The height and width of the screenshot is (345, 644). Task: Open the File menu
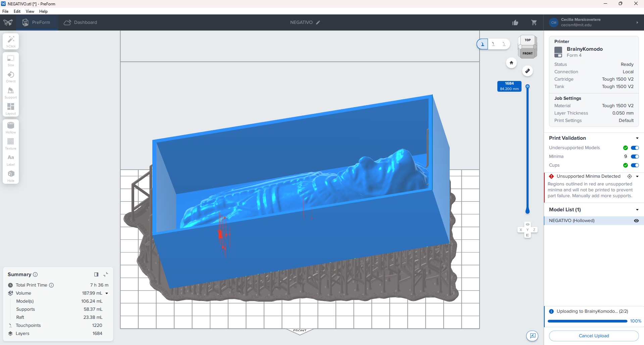tap(5, 11)
